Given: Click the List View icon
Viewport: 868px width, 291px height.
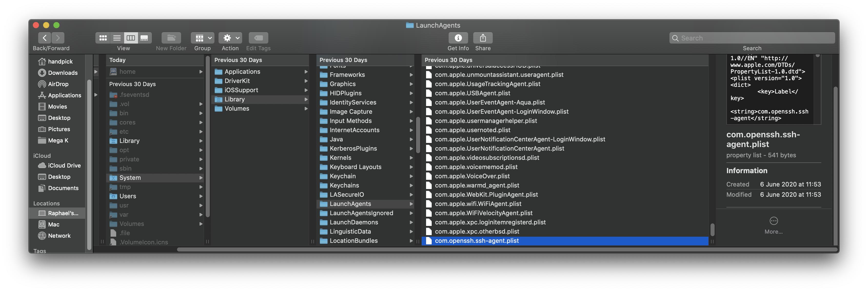Looking at the screenshot, I should click(116, 38).
